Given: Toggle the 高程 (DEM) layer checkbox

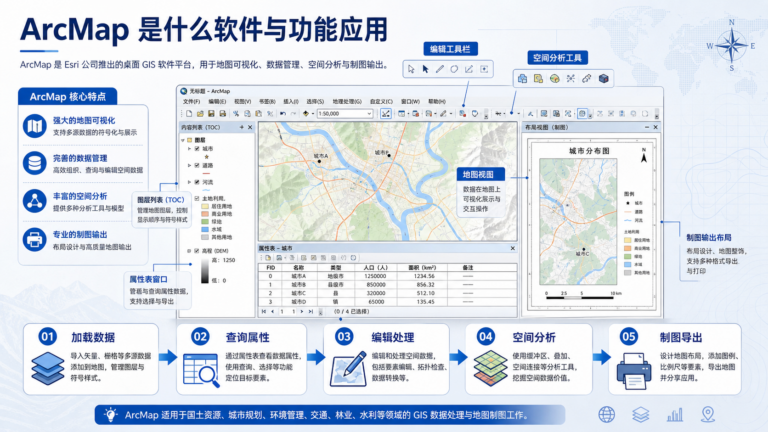Looking at the screenshot, I should coord(197,251).
